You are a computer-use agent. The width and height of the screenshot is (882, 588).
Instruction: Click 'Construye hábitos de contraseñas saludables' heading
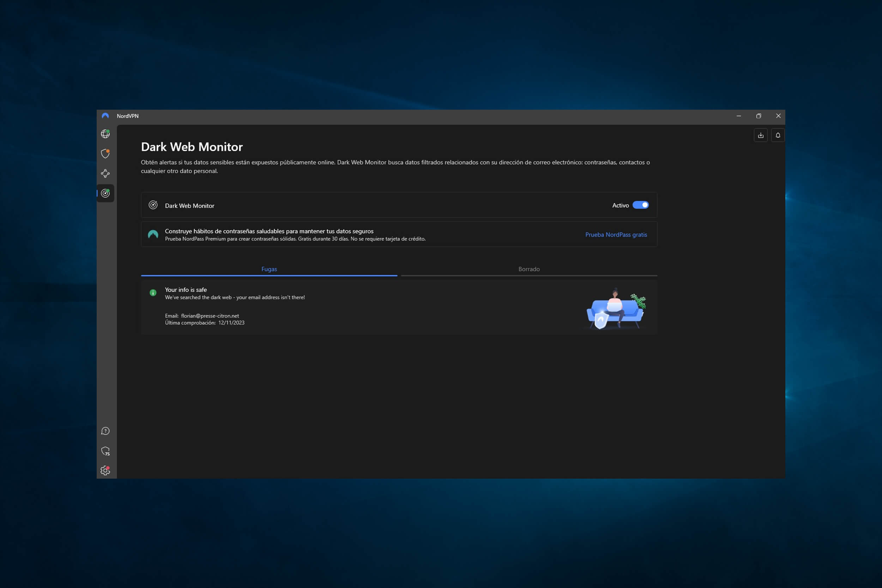click(269, 231)
